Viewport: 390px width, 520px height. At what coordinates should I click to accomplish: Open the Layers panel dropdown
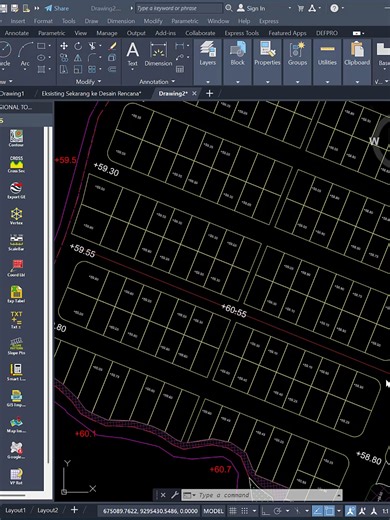[208, 82]
